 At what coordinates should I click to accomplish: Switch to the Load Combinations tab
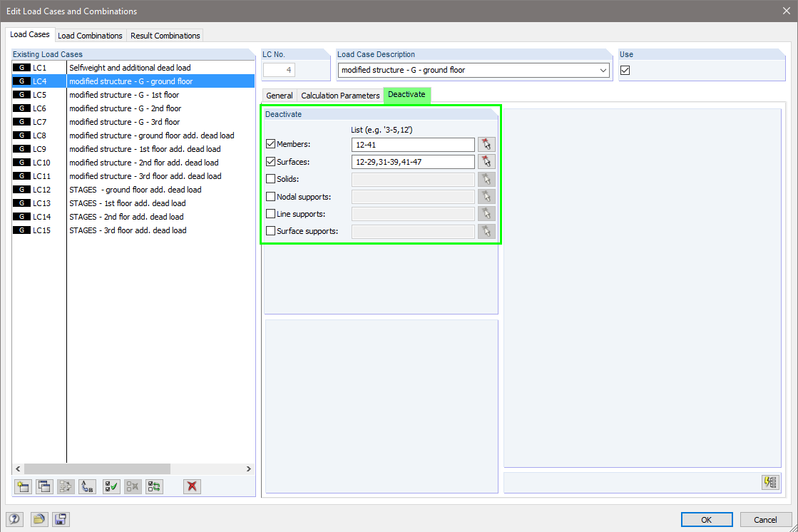click(x=90, y=34)
